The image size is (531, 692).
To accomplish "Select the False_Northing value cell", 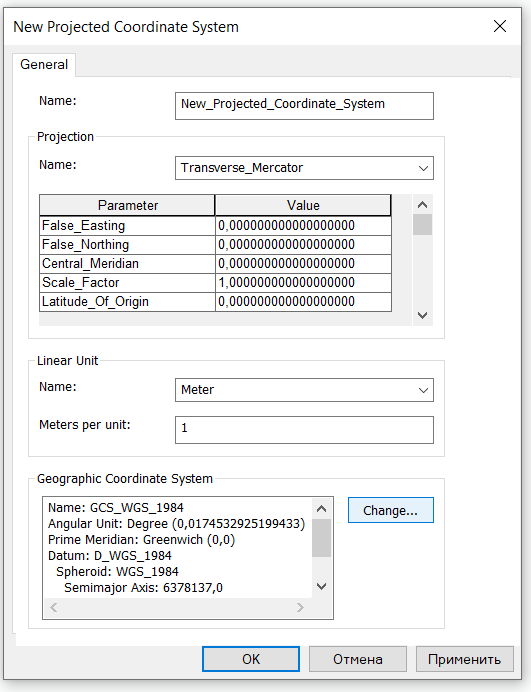I will 303,244.
